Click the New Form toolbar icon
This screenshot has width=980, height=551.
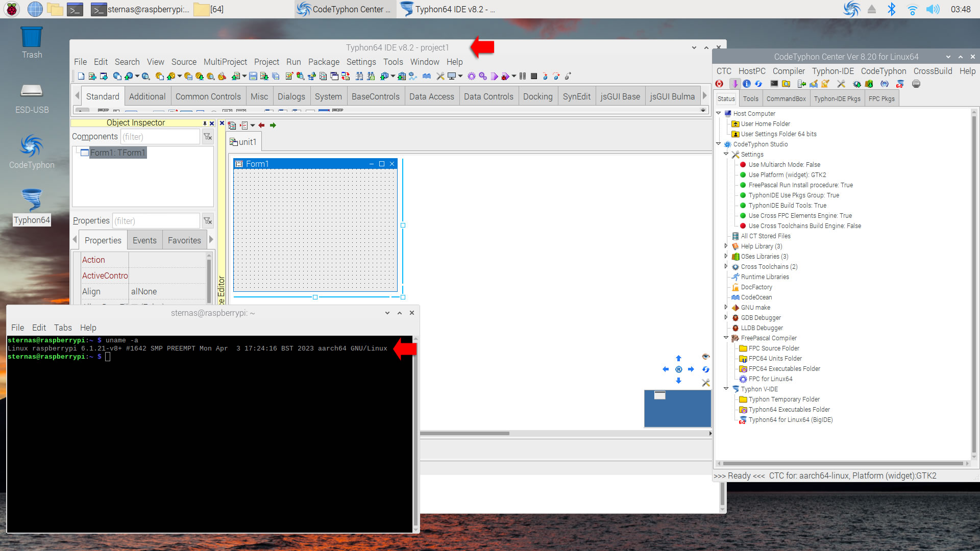point(104,76)
